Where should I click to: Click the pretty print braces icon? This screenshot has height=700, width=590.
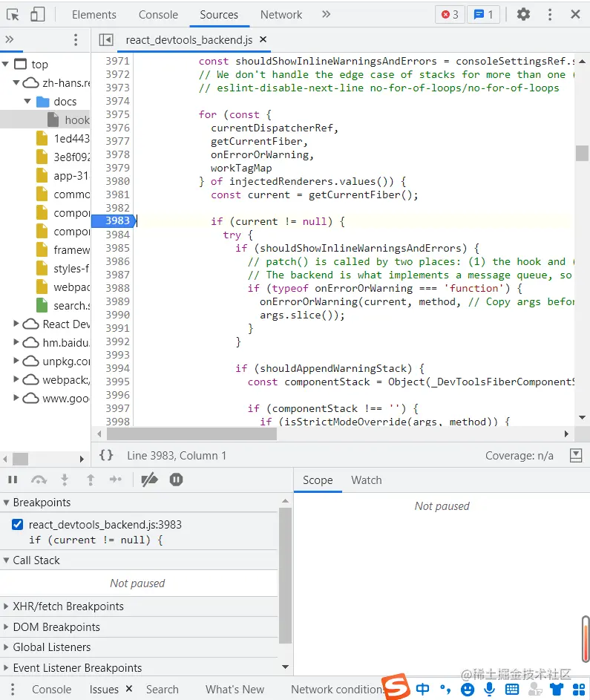click(x=106, y=455)
